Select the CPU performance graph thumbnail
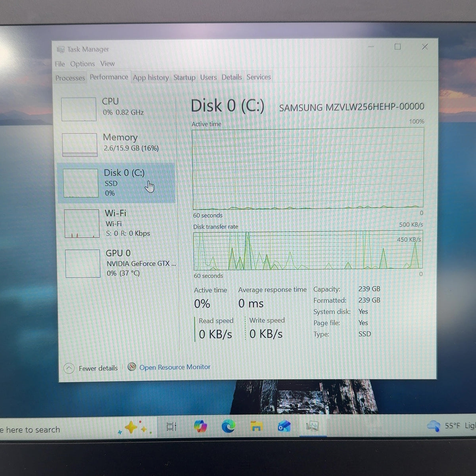 tap(79, 109)
